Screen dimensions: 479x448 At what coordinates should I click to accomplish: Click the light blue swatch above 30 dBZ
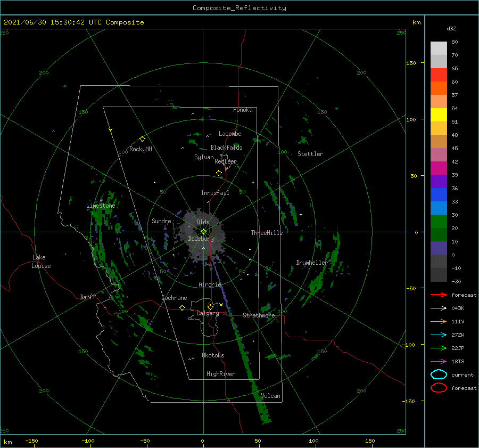pos(439,208)
